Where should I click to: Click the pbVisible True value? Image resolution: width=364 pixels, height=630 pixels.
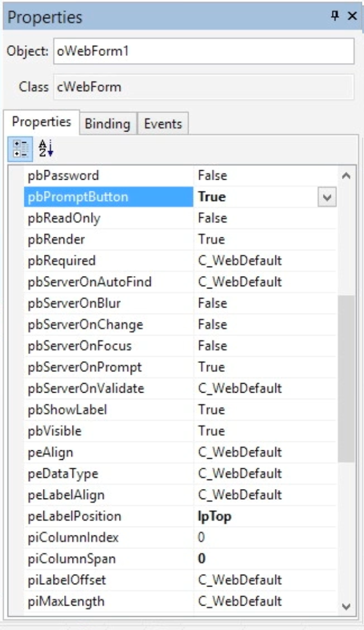[211, 431]
